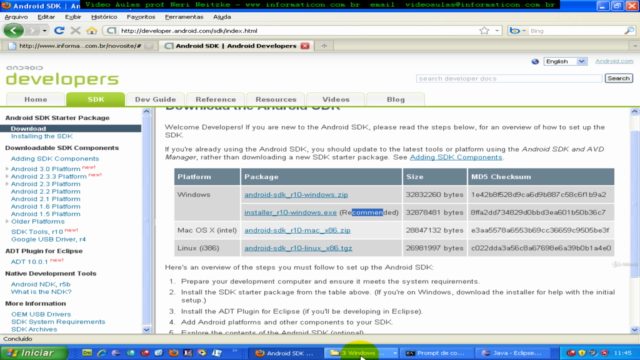Viewport: 640px width, 360px height.
Task: Click main page scrollbar down arrow
Action: tap(634, 329)
